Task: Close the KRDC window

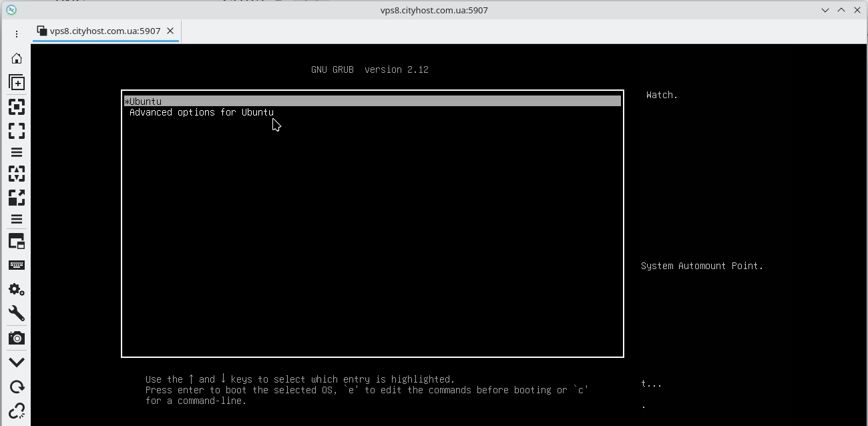Action: tap(857, 10)
